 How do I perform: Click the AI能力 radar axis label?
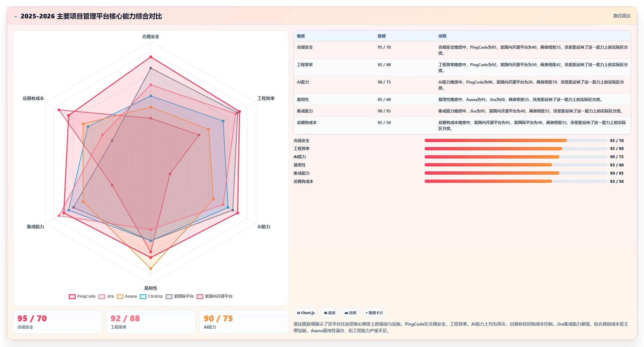click(x=264, y=227)
